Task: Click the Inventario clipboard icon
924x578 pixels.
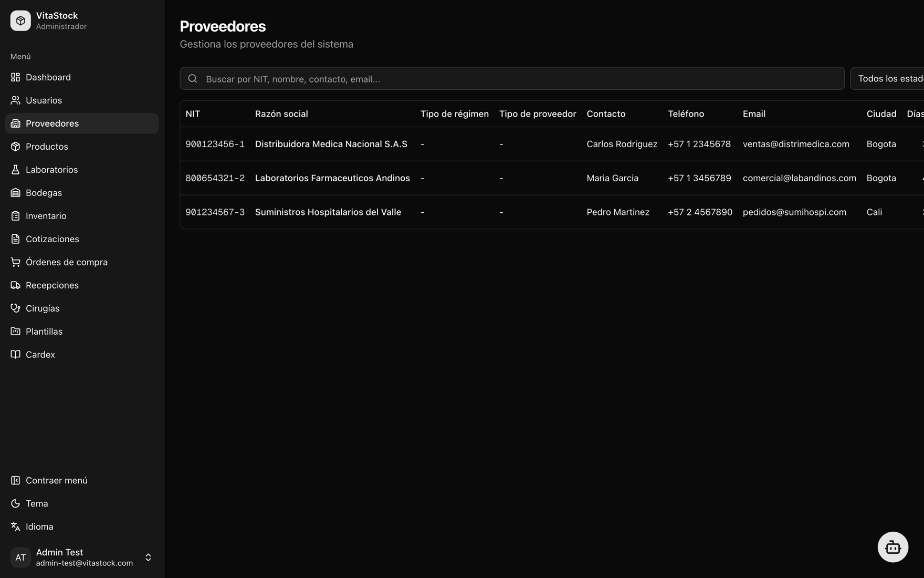Action: click(15, 216)
